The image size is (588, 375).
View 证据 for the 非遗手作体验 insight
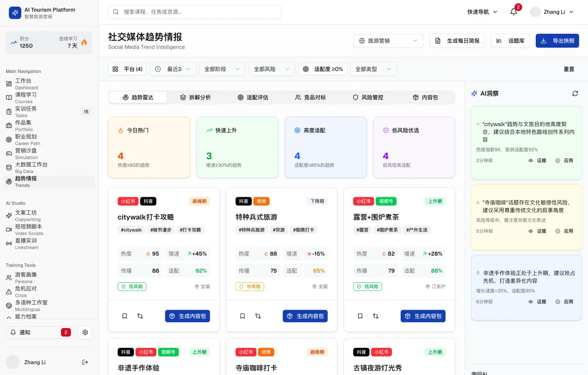537,301
